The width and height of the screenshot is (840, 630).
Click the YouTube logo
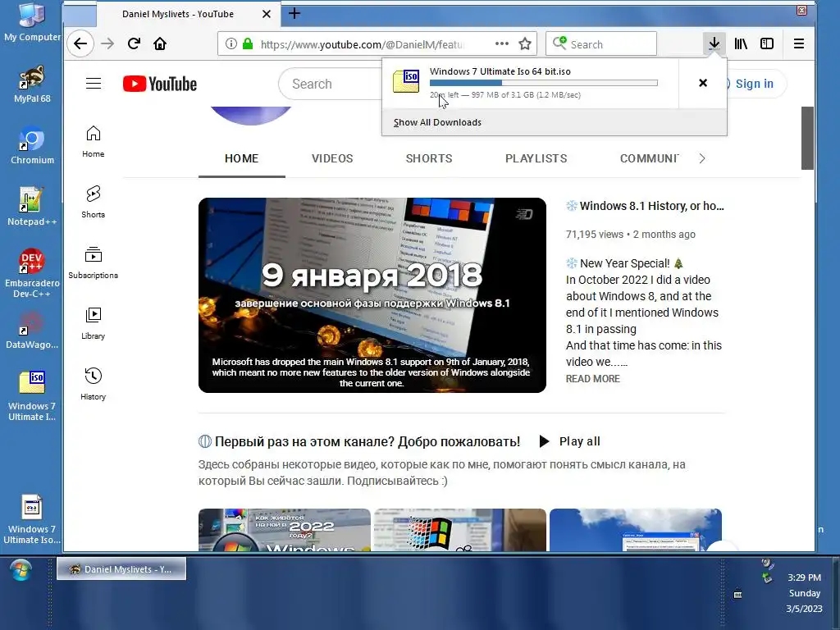[160, 84]
